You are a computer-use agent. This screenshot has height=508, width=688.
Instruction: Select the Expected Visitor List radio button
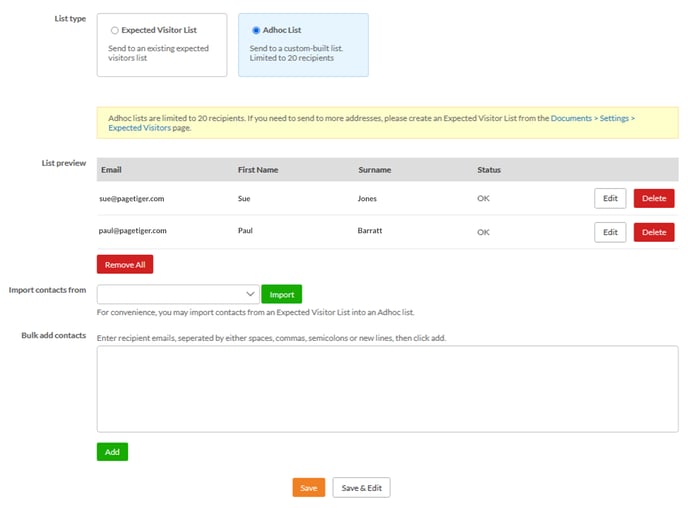[115, 31]
